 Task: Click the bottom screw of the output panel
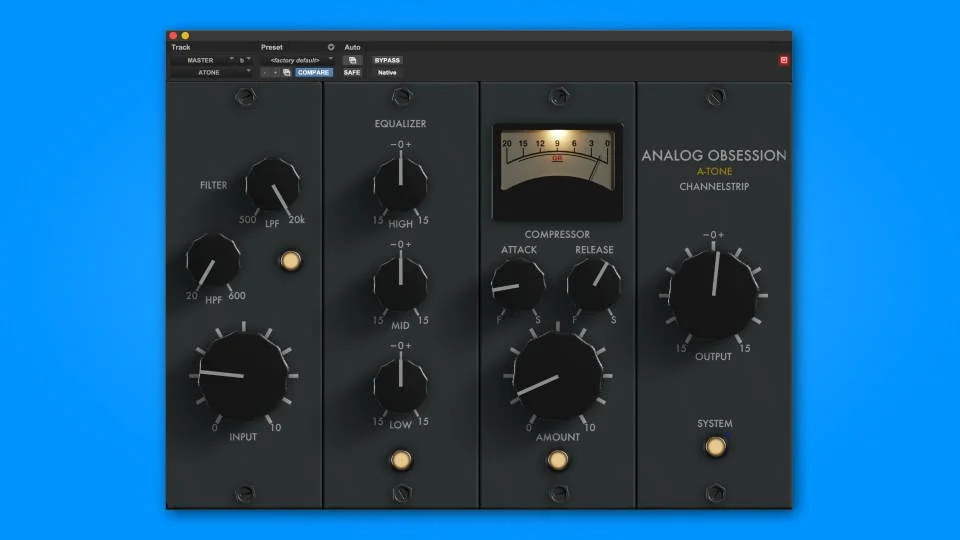coord(715,493)
